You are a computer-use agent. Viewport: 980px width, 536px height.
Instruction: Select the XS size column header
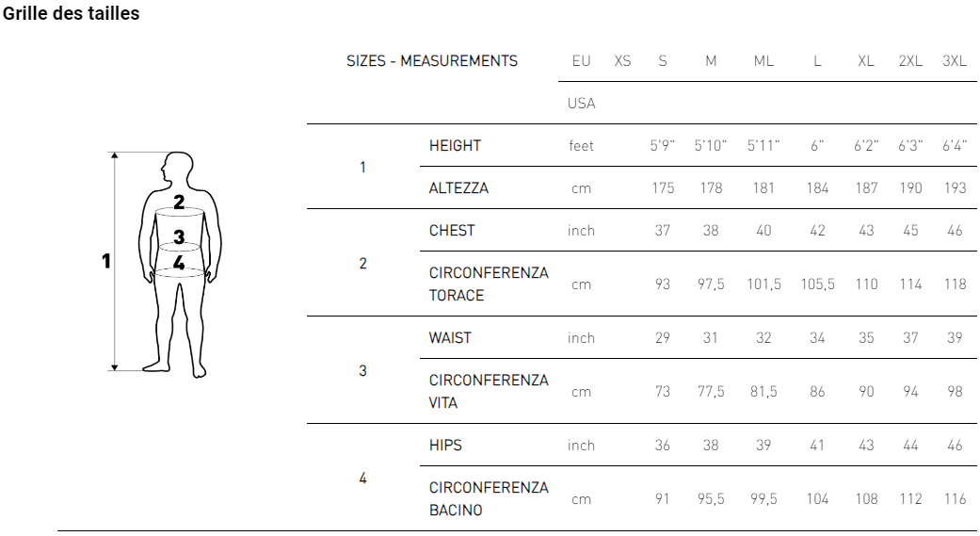click(x=622, y=60)
